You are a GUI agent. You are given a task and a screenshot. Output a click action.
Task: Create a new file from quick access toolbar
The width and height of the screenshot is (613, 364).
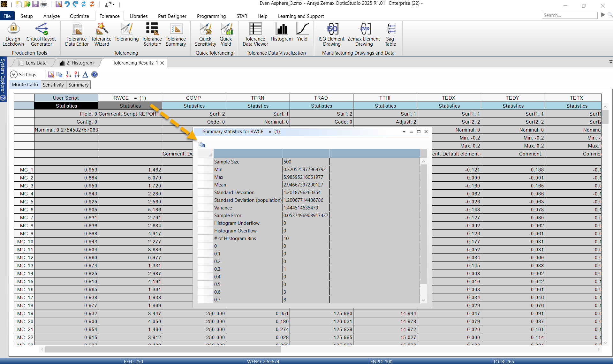[19, 4]
